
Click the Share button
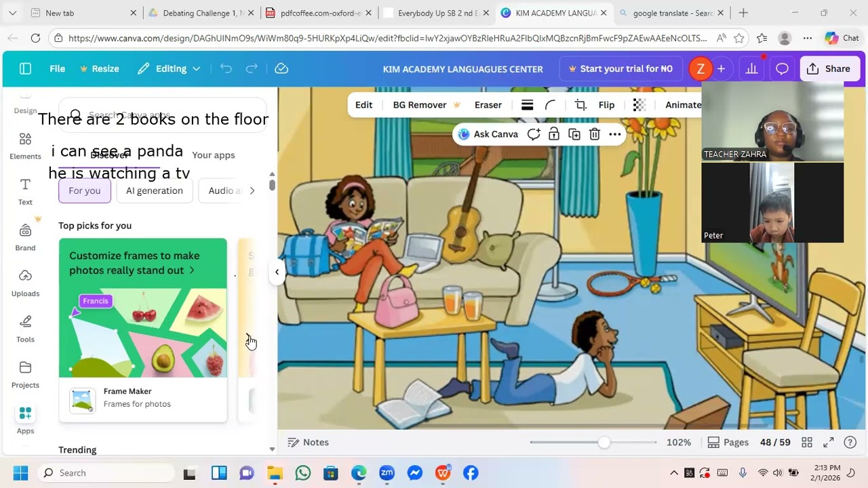click(829, 68)
